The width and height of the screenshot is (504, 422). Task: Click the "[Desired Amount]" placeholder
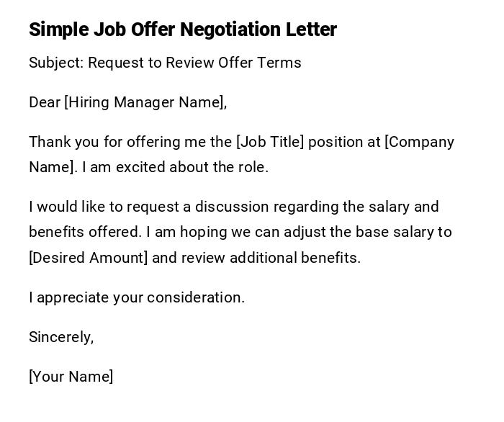pos(88,258)
